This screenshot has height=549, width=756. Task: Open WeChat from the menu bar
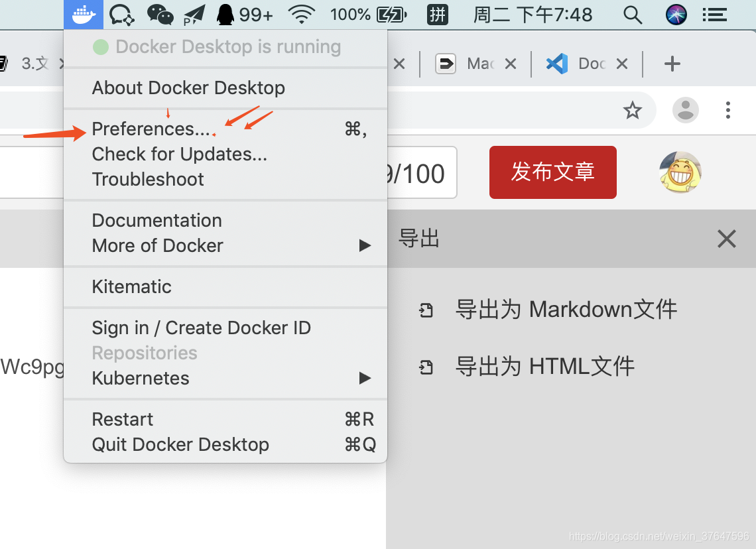tap(160, 15)
